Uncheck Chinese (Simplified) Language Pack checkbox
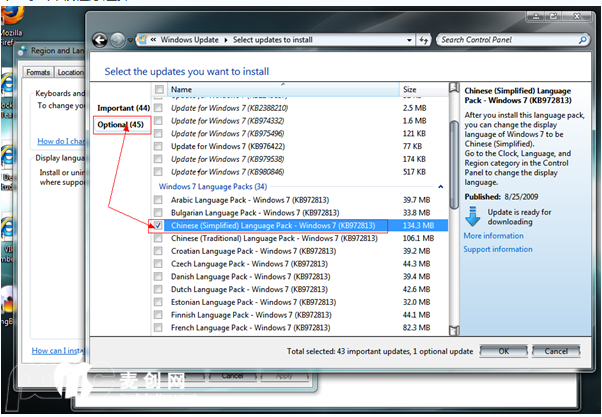 click(158, 226)
